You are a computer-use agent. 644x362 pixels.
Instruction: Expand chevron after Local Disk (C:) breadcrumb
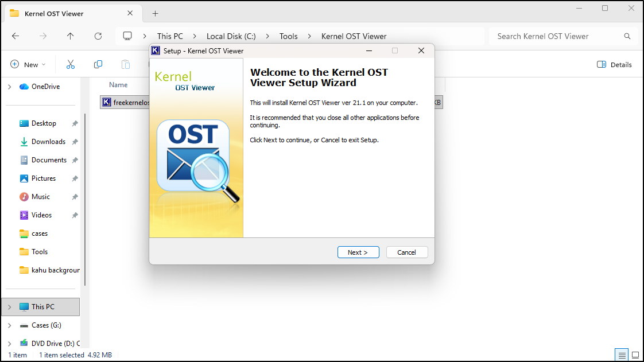click(x=267, y=36)
